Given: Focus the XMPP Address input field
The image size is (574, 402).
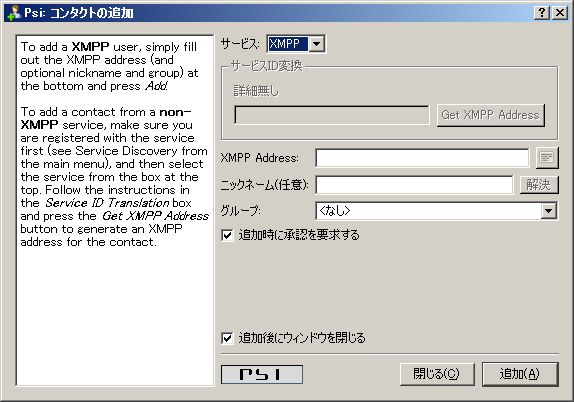Looking at the screenshot, I should [422, 158].
